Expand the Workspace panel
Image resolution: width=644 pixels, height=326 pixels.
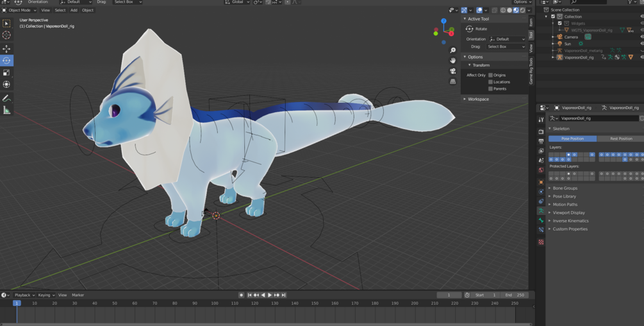[478, 99]
